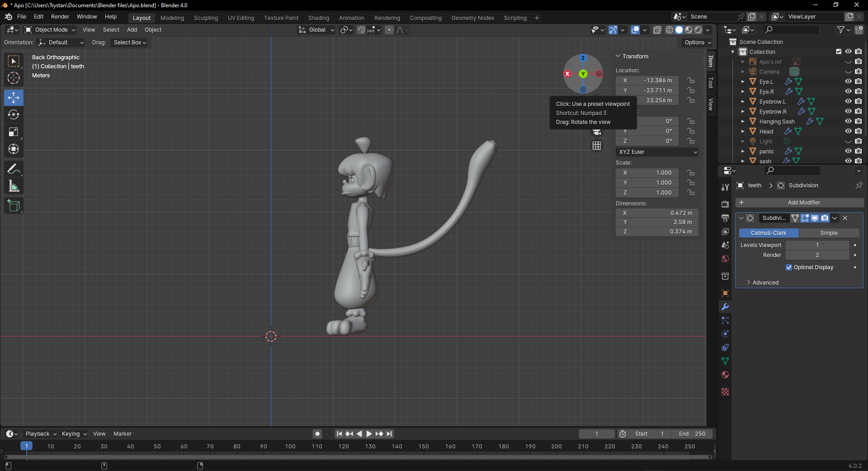Open the Material properties tab icon
868x471 pixels.
tap(725, 375)
